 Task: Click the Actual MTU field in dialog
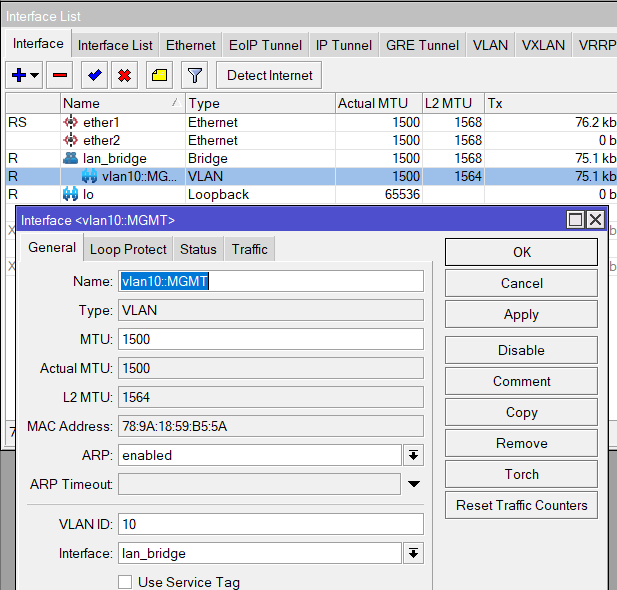pos(271,368)
